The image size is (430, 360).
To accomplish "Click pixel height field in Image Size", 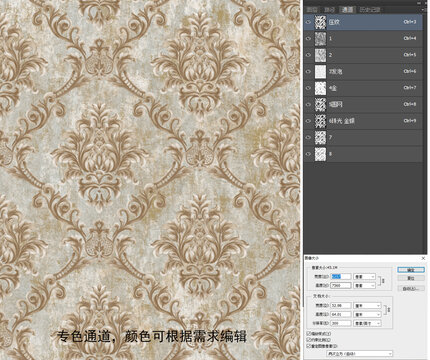I will click(x=341, y=285).
